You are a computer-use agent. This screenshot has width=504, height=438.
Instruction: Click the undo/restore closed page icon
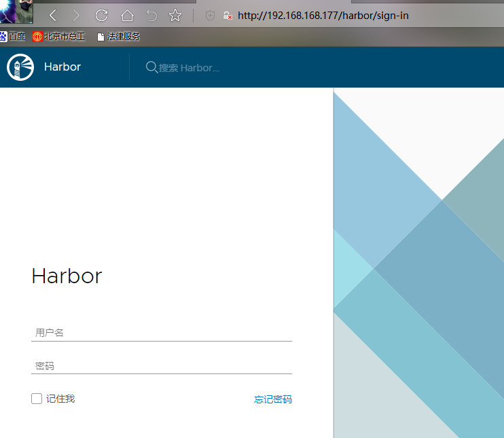pos(151,16)
